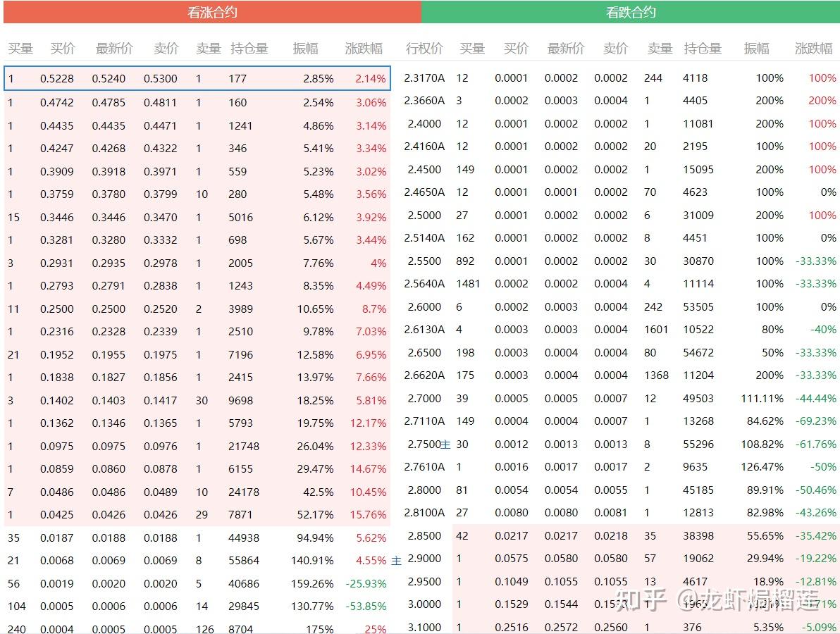Select strike price 2.7110A
The image size is (840, 634).
(x=424, y=421)
